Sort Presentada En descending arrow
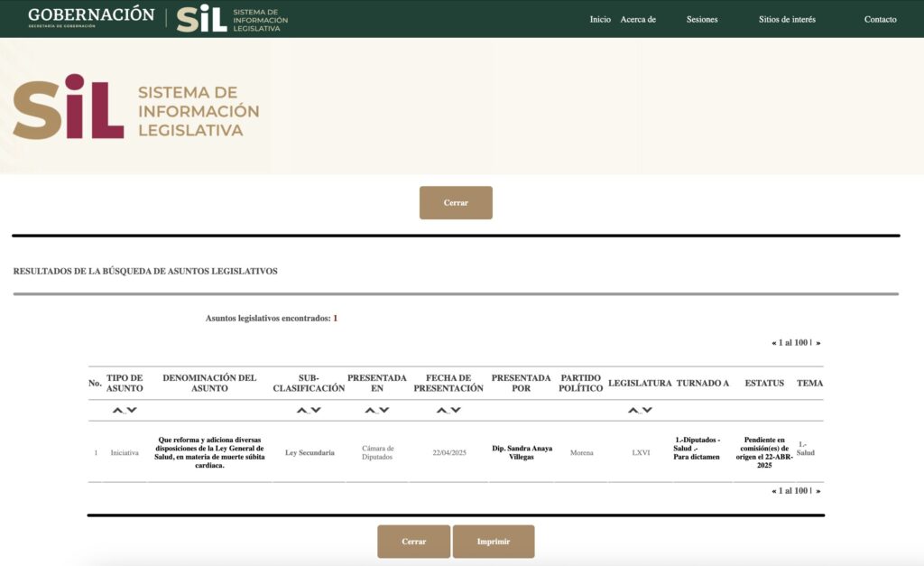This screenshot has width=924, height=566. 384,411
